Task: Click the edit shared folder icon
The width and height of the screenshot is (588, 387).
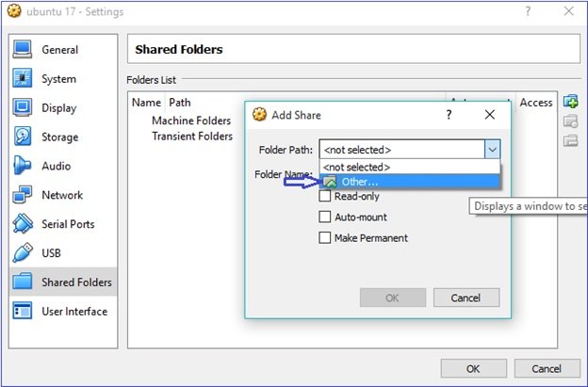Action: [570, 121]
